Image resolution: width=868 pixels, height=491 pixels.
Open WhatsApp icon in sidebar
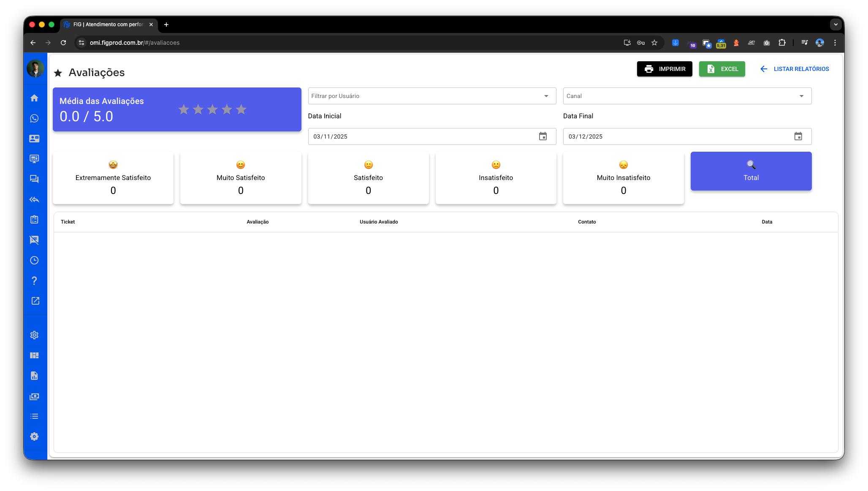point(34,118)
